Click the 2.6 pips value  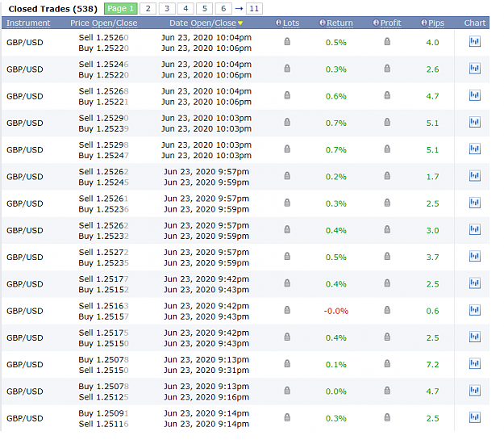pos(432,69)
